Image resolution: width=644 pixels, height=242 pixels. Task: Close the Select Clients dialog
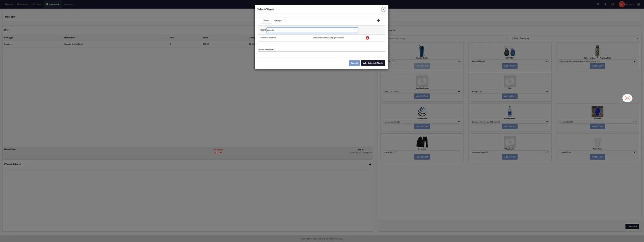click(383, 9)
